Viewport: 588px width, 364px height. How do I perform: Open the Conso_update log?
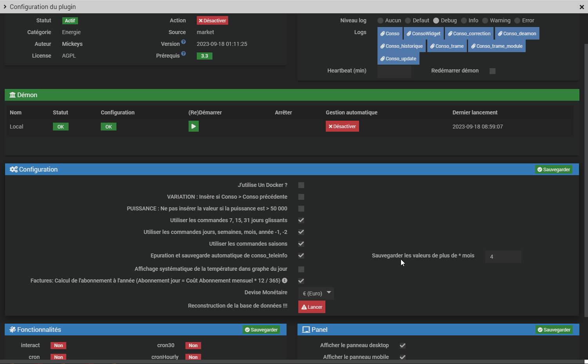pyautogui.click(x=398, y=59)
